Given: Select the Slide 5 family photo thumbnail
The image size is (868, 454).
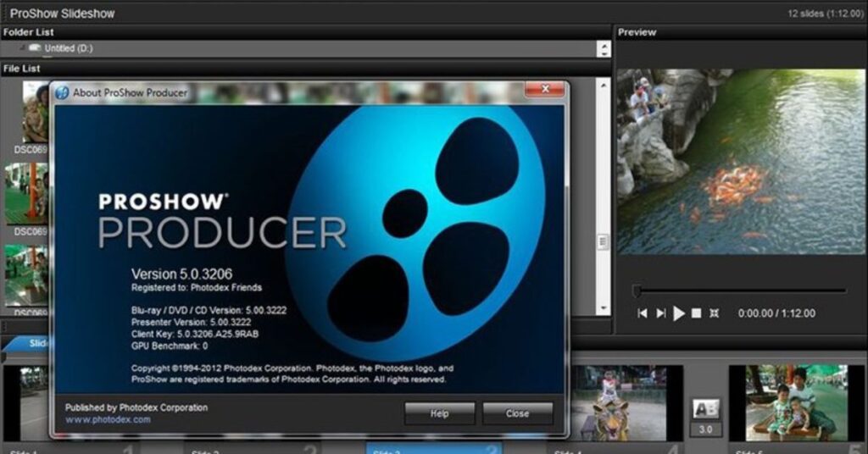Looking at the screenshot, I should point(797,402).
